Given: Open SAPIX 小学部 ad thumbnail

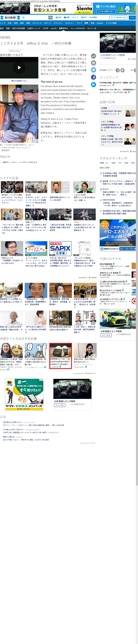Looking at the screenshot, I should point(60,249).
